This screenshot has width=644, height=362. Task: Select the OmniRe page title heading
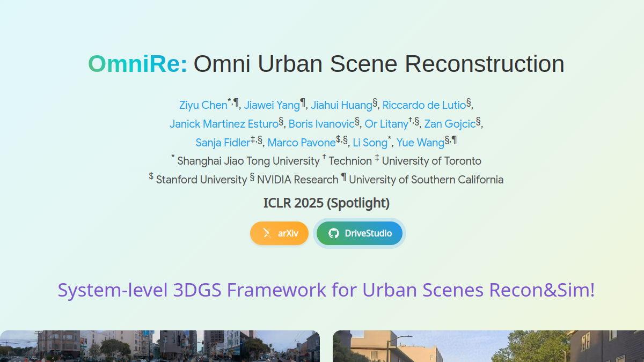326,64
